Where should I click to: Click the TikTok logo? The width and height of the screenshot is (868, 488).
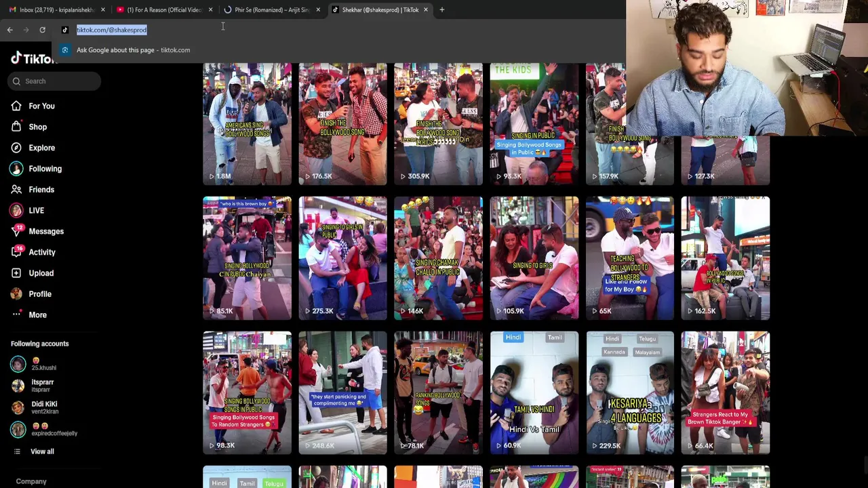coord(32,59)
